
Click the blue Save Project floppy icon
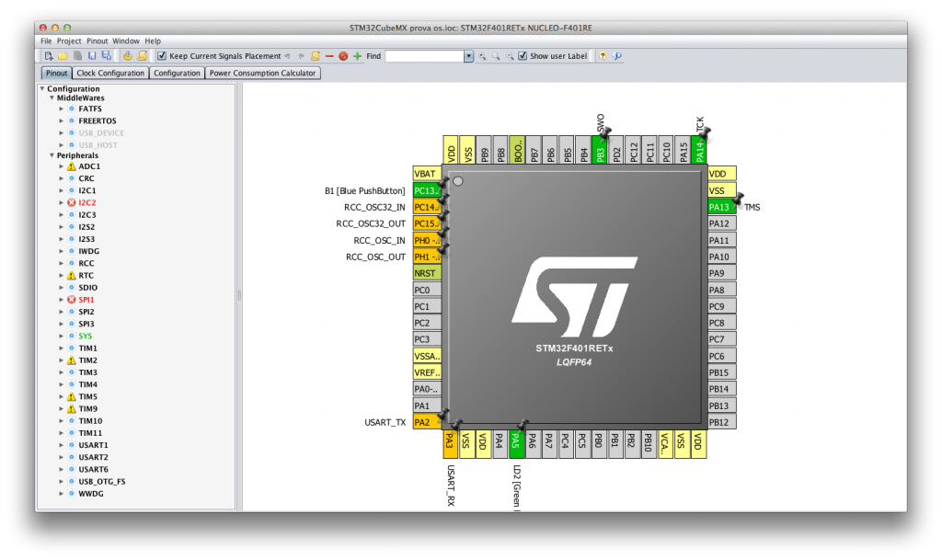pos(92,56)
